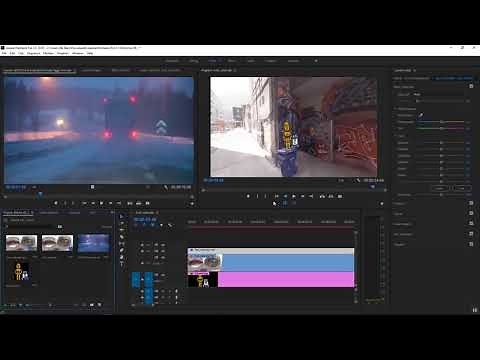The image size is (480, 360).
Task: Open Program monitor settings wrench
Action: click(x=358, y=180)
